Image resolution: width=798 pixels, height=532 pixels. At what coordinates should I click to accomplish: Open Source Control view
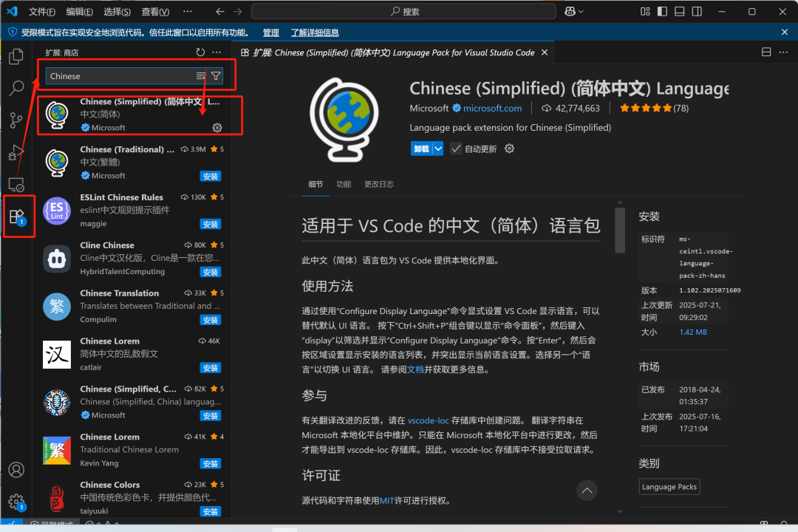point(16,120)
